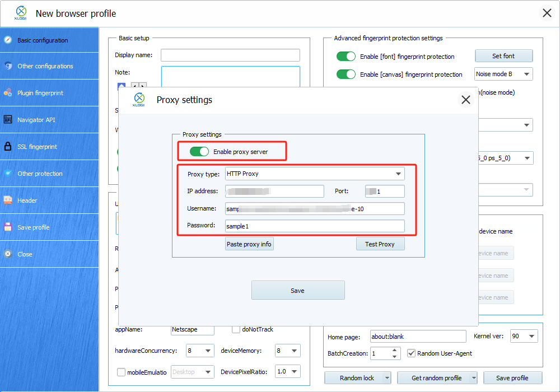This screenshot has height=392, width=560.
Task: Click the Test Proxy button
Action: pos(380,244)
